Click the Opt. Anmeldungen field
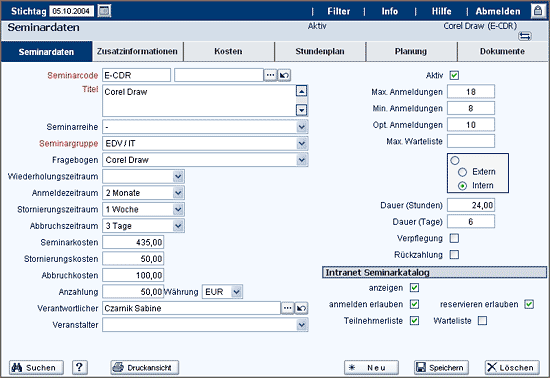Viewport: 550px width, 378px height. [x=471, y=124]
